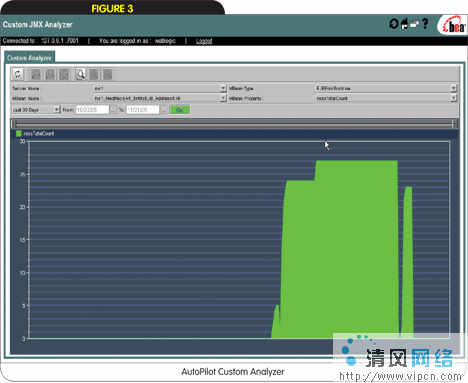
Task: Click the refresh icon in analyzer toolbar
Action: click(x=18, y=74)
